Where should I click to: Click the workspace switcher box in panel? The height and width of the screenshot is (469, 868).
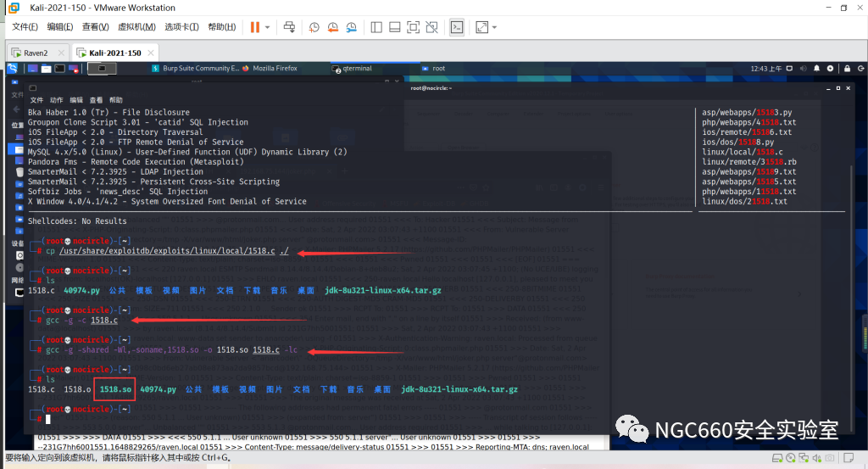coord(103,69)
